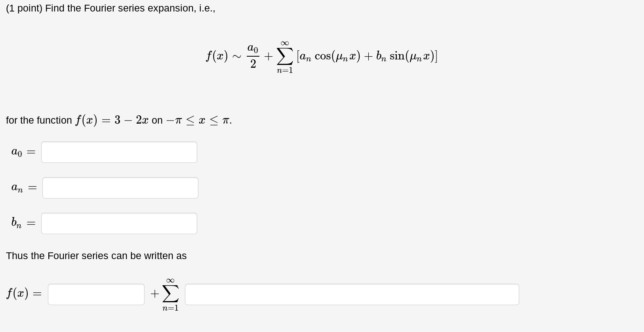Click the an = label
644x332 pixels.
(x=23, y=187)
